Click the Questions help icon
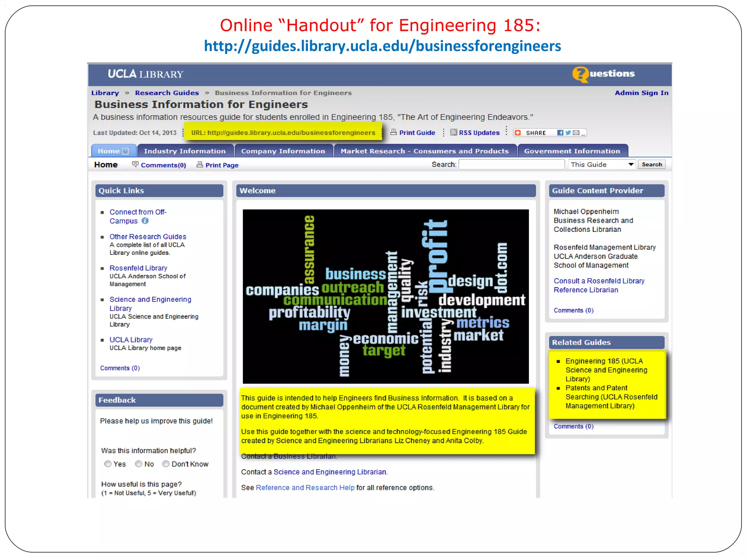 click(580, 75)
